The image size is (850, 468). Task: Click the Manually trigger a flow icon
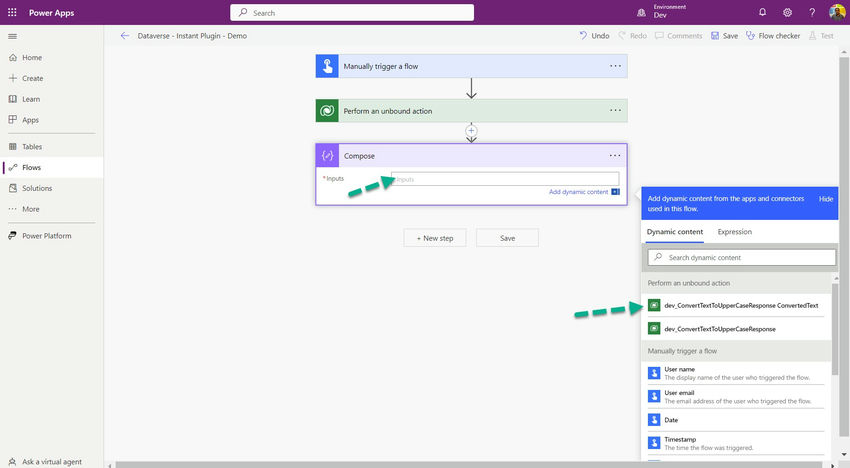pos(327,66)
